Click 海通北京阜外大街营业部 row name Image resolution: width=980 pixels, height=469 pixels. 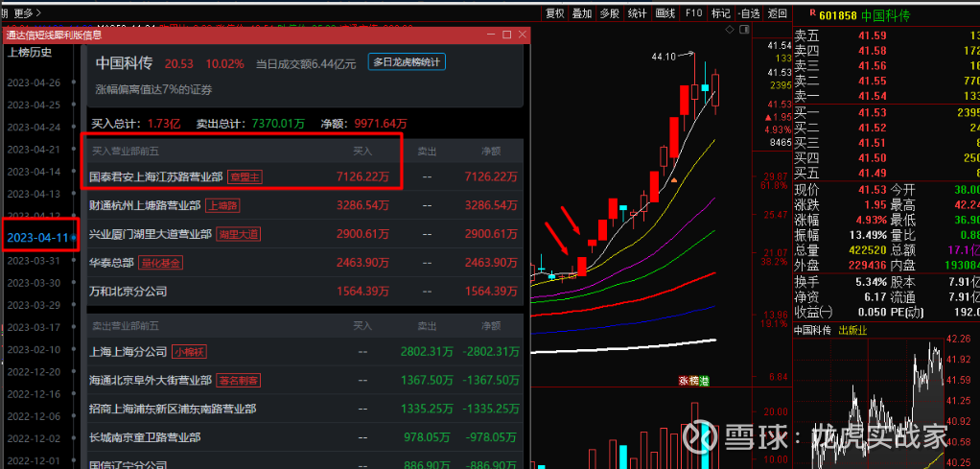[x=151, y=380]
